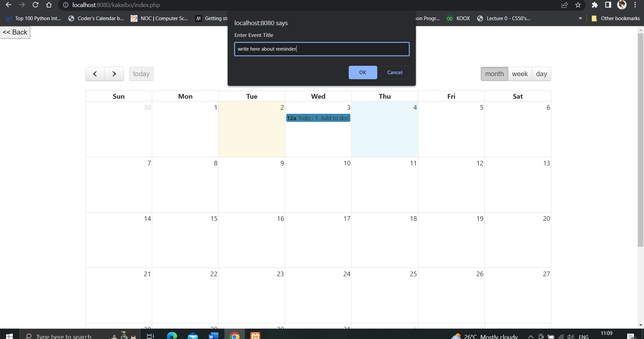Open XAMPP from the taskbar
Image resolution: width=644 pixels, height=339 pixels.
point(255,335)
